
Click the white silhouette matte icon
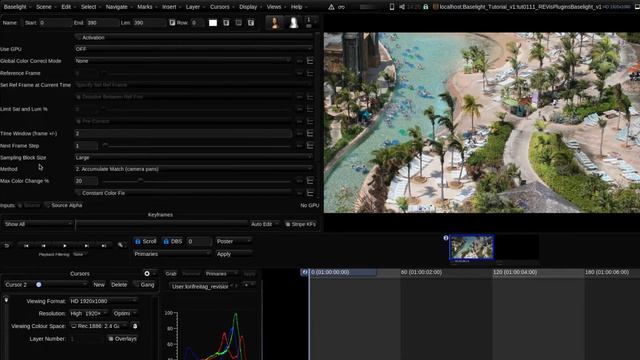[x=293, y=22]
